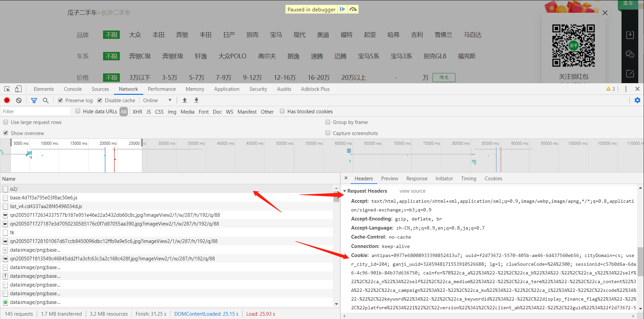Open the Application panel
Image resolution: width=644 pixels, height=319 pixels.
coord(227,89)
